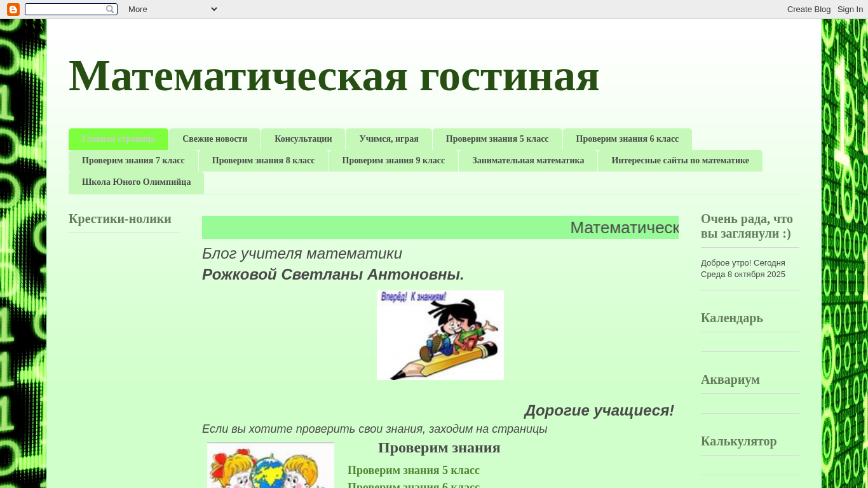Open the More dropdown menu
This screenshot has width=868, height=488.
tap(173, 10)
